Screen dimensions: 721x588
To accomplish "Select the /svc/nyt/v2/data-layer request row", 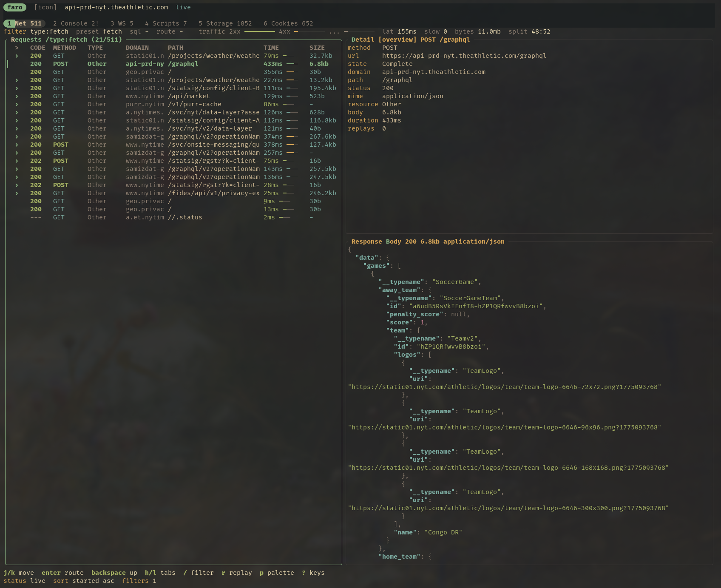I will click(x=174, y=128).
